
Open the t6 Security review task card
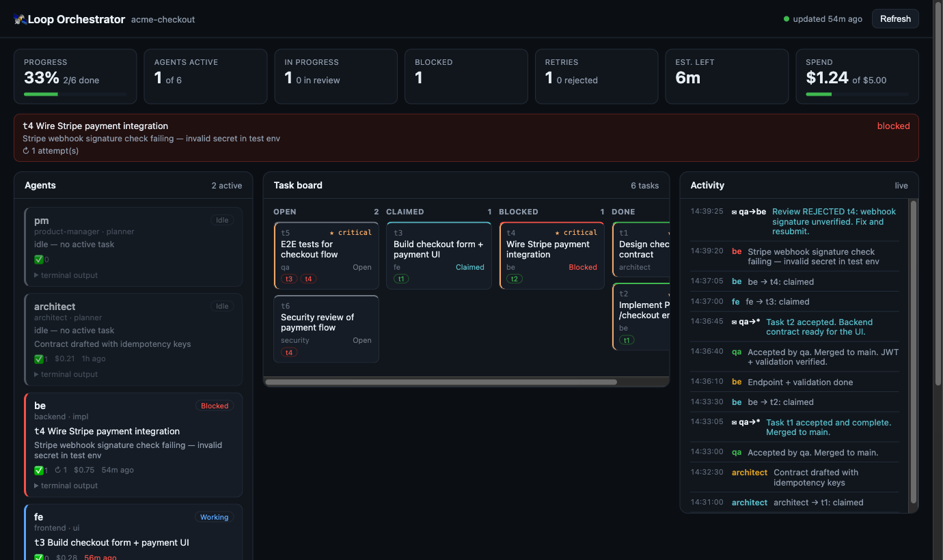pos(326,328)
